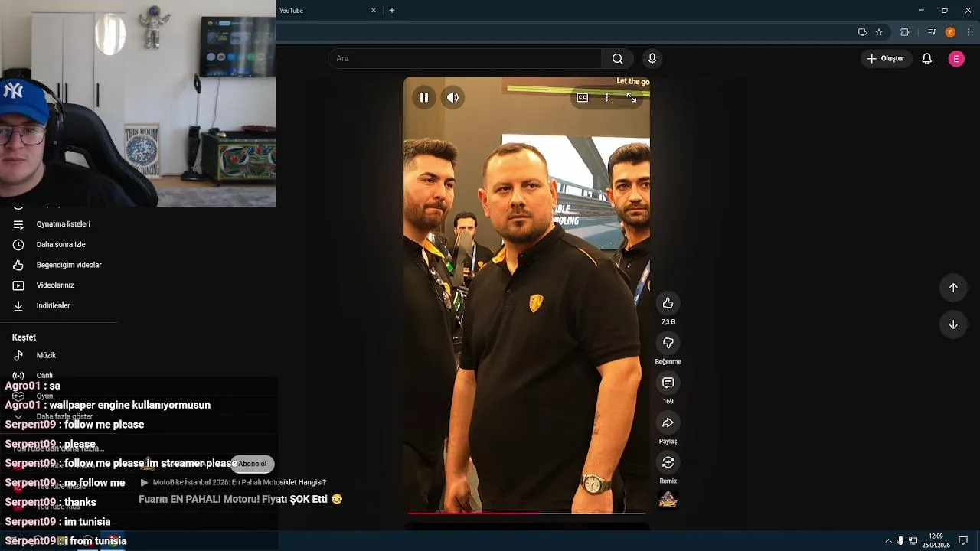Open the Short's three-dot options menu

tap(606, 97)
